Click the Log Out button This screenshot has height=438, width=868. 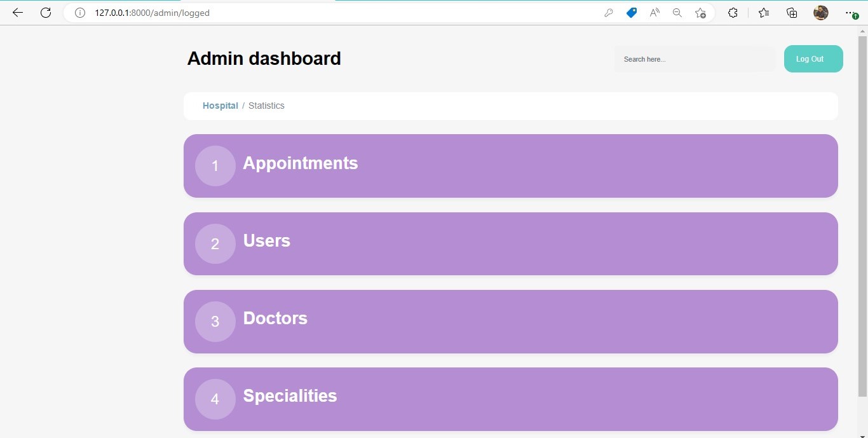(x=813, y=58)
